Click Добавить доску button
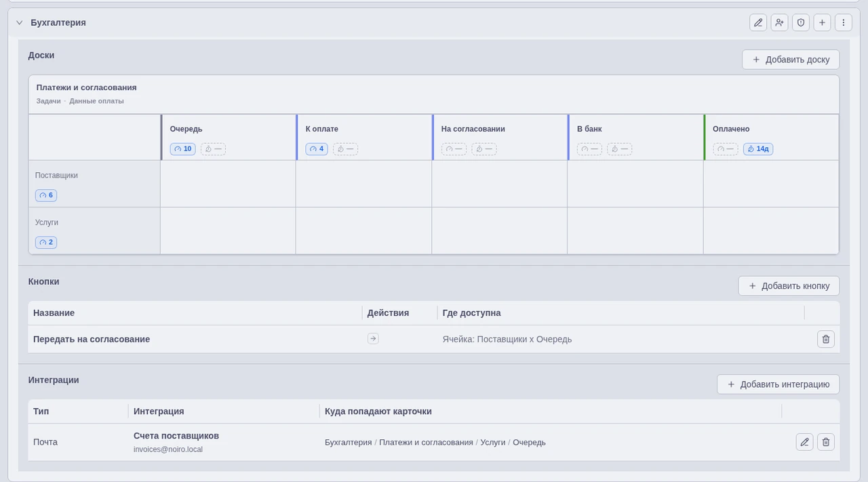The width and height of the screenshot is (868, 482). tap(791, 59)
